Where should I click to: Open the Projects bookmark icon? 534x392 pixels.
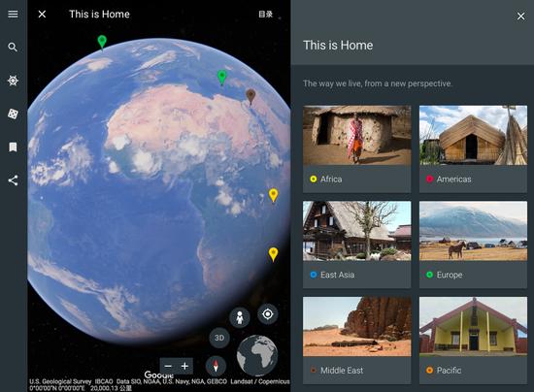[x=13, y=147]
